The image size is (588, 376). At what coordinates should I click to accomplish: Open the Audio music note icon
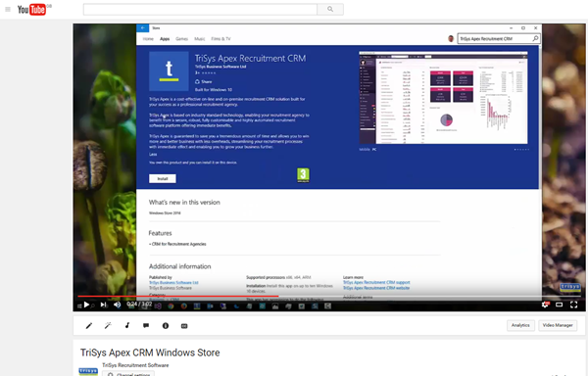pyautogui.click(x=127, y=325)
